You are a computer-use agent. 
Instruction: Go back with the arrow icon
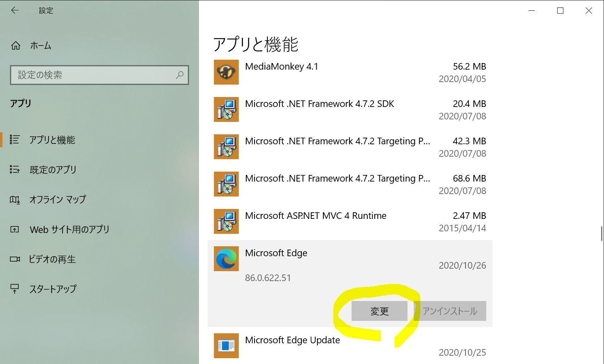coord(15,10)
